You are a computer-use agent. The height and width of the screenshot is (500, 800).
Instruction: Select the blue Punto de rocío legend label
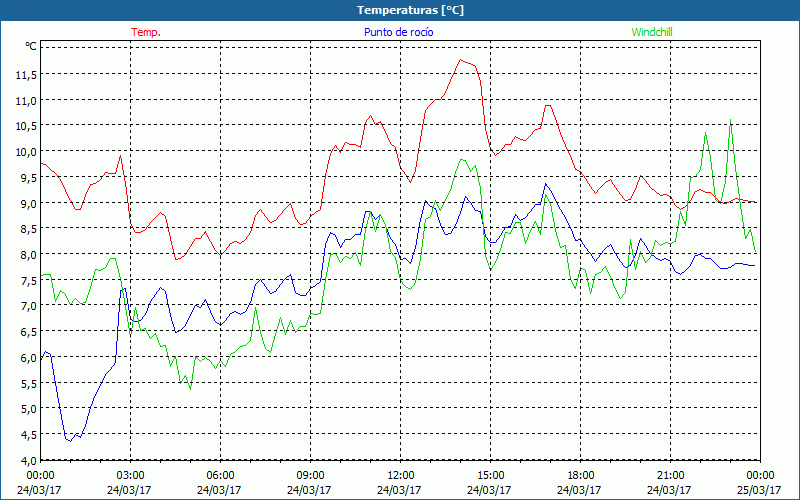point(398,32)
